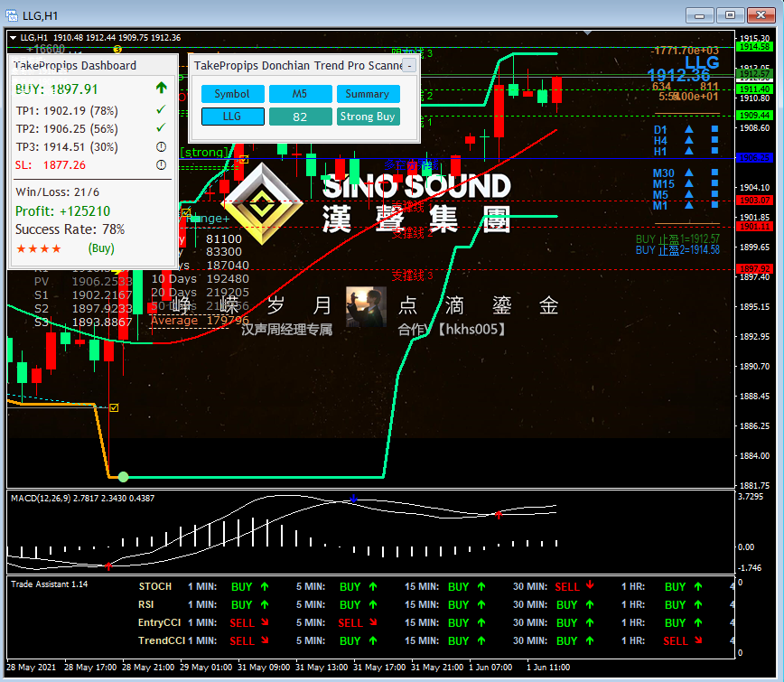This screenshot has width=784, height=682.
Task: Click the Sino Sound diamond logo
Action: pos(262,203)
